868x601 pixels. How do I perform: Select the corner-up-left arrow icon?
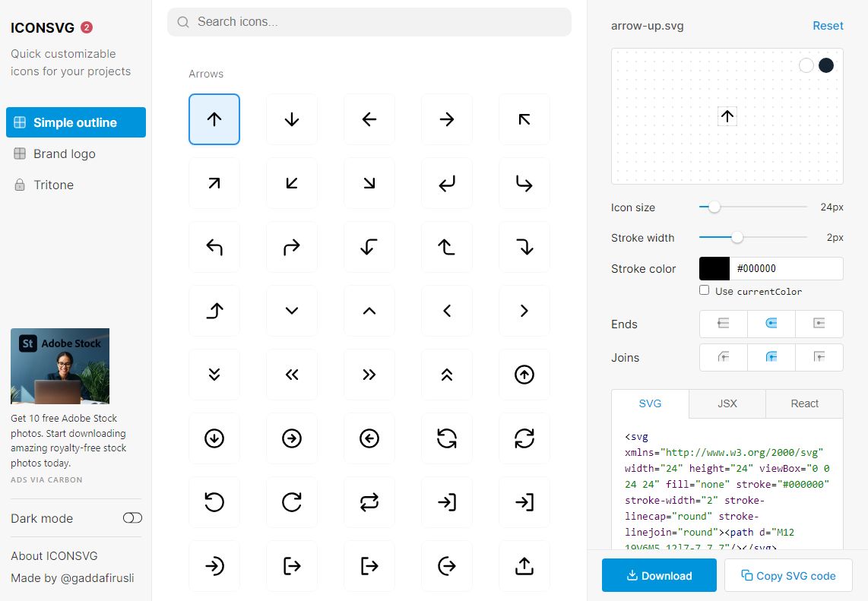pos(214,247)
